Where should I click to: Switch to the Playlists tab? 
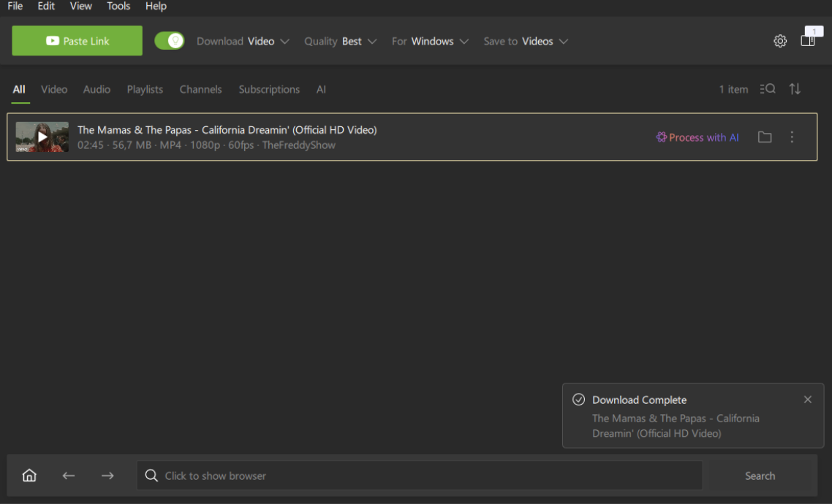tap(145, 90)
